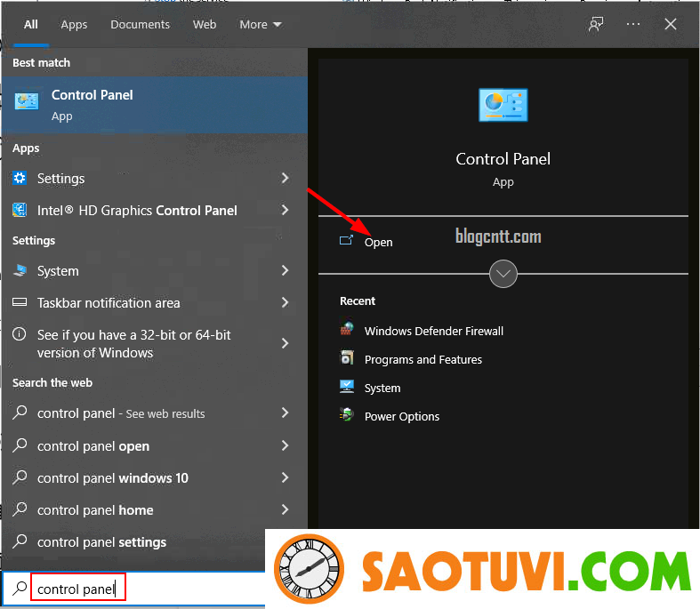The image size is (700, 609).
Task: Click the System settings laptop icon
Action: (20, 270)
